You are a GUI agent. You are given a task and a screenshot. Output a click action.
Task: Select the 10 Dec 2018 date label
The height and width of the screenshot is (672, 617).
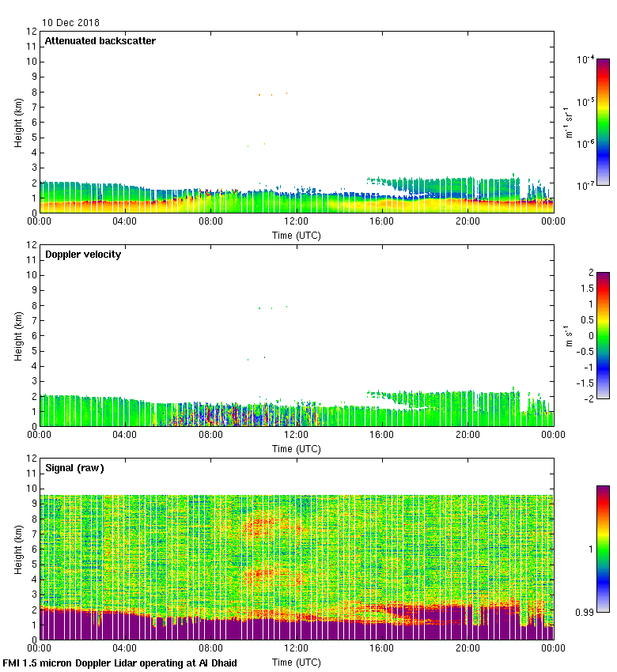pyautogui.click(x=71, y=23)
